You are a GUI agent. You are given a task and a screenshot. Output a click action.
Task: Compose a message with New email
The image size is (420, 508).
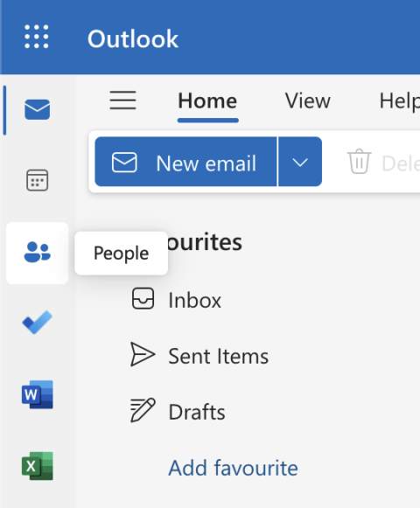pos(186,162)
